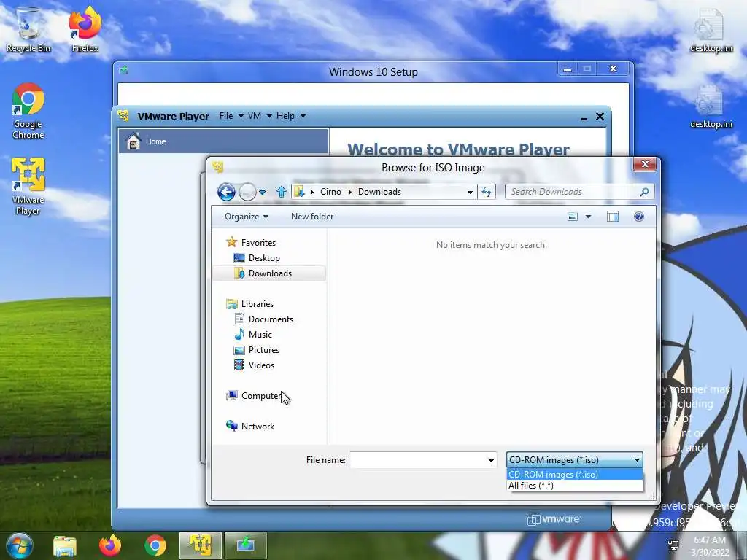The width and height of the screenshot is (747, 560).
Task: Choose All files (*.*) list option
Action: 575,486
